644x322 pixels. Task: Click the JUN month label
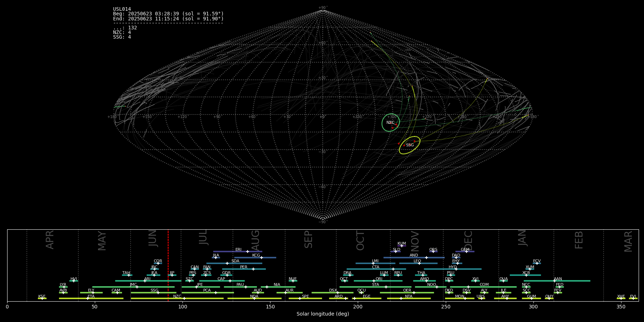click(152, 238)
